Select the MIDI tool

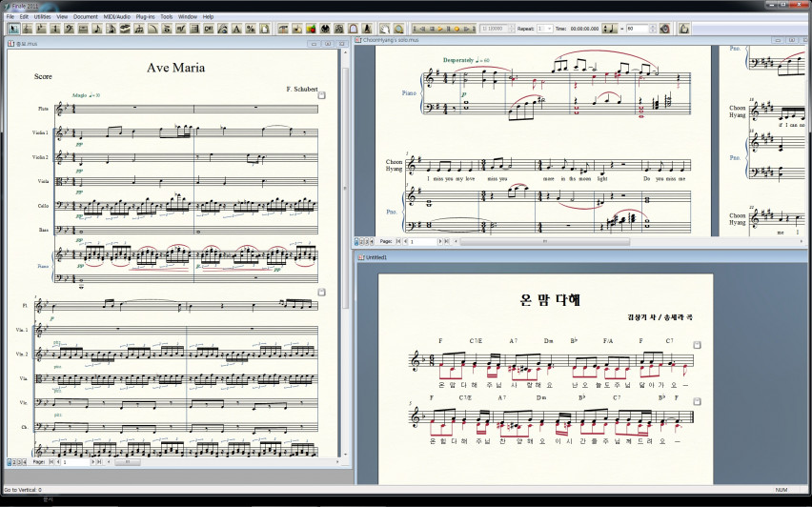pyautogui.click(x=325, y=29)
